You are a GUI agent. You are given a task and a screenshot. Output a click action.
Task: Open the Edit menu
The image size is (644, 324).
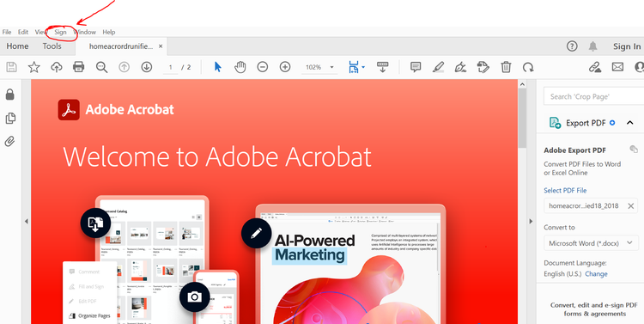click(23, 32)
